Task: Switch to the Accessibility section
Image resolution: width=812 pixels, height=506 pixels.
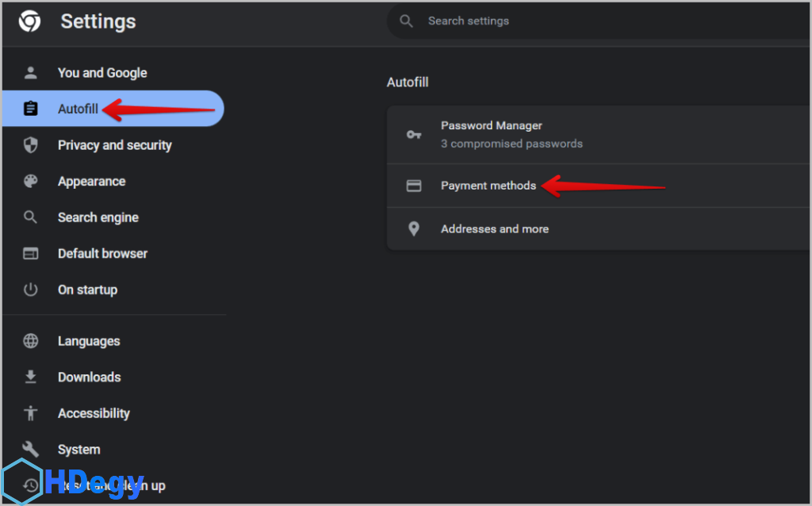Action: [94, 413]
